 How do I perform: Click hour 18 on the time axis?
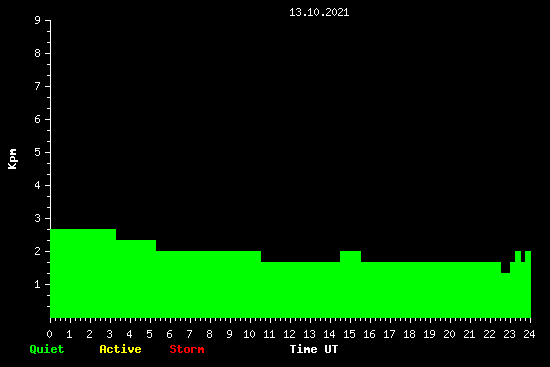409,334
